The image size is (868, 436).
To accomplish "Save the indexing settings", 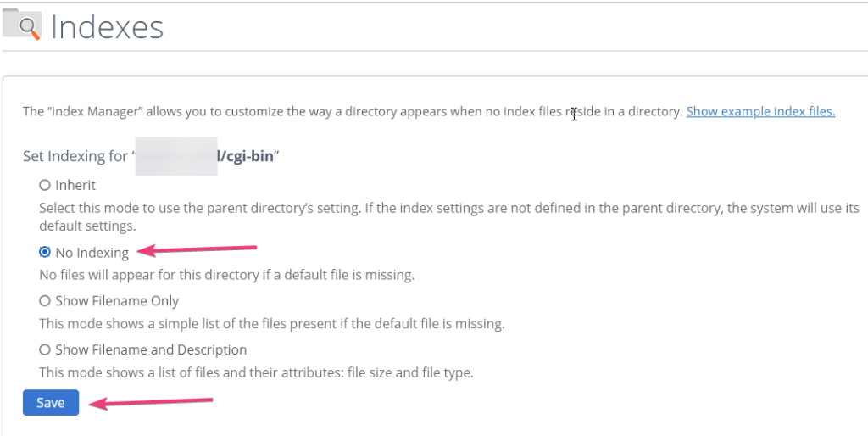I will 51,403.
